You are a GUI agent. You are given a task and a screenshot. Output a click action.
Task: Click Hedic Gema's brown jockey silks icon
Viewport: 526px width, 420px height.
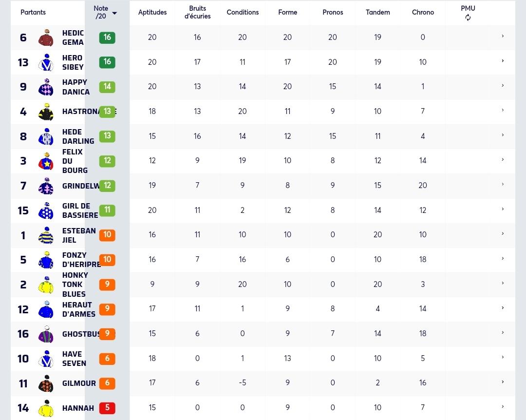pyautogui.click(x=46, y=38)
